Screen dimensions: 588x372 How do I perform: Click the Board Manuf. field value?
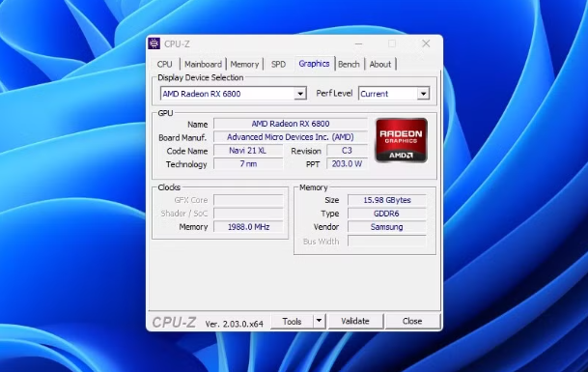click(291, 137)
